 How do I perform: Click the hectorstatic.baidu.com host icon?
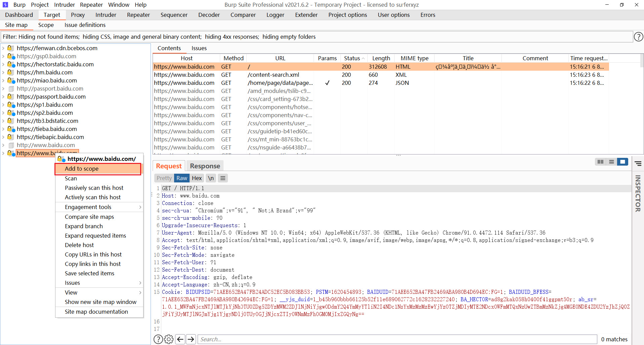pos(11,64)
